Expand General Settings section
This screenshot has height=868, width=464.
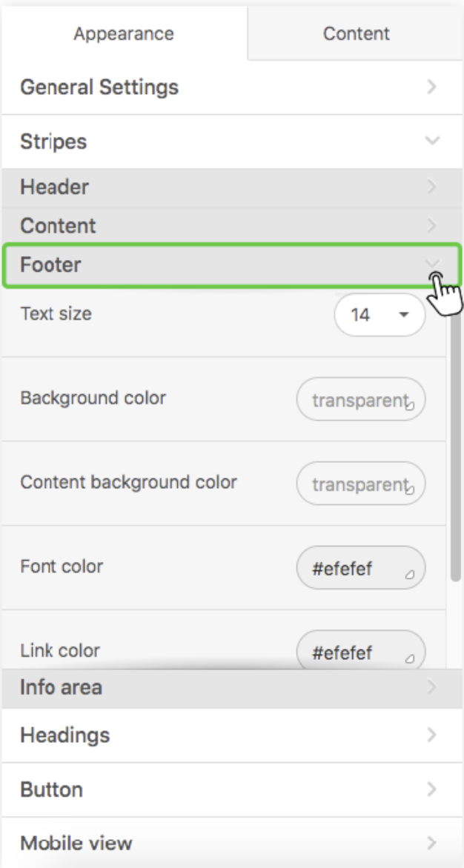[x=232, y=87]
